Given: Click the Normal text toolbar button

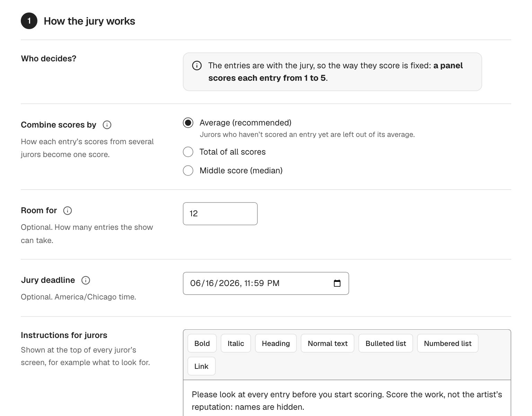Looking at the screenshot, I should tap(328, 343).
